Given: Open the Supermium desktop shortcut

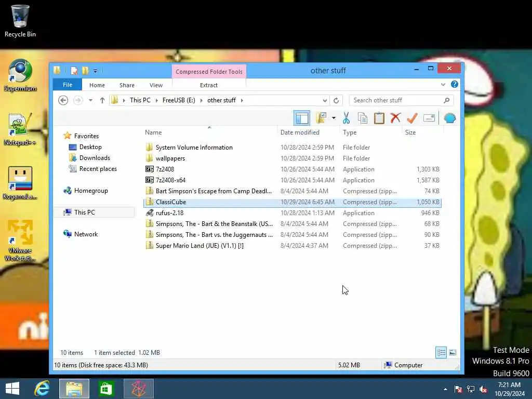Looking at the screenshot, I should 20,75.
